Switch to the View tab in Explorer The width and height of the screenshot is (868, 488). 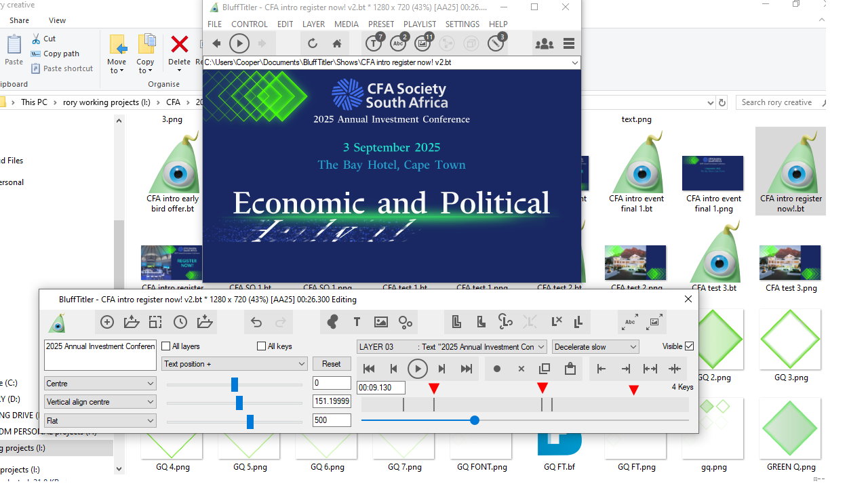pyautogui.click(x=58, y=20)
